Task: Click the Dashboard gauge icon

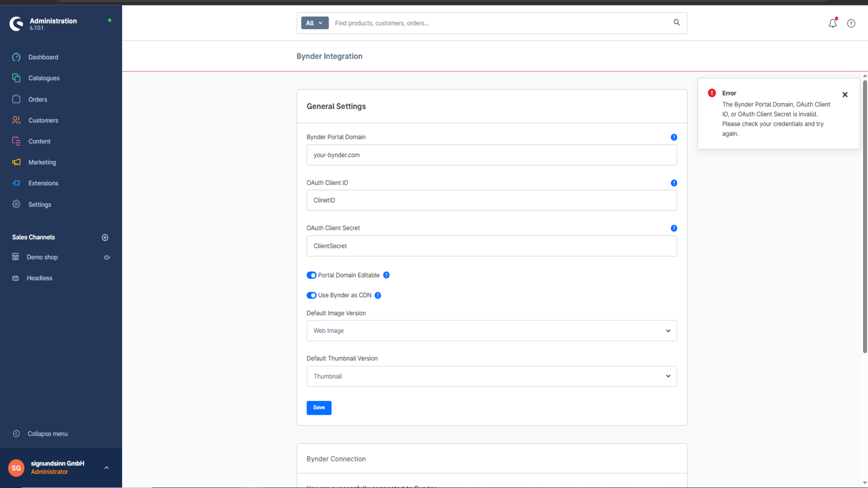Action: pos(16,57)
